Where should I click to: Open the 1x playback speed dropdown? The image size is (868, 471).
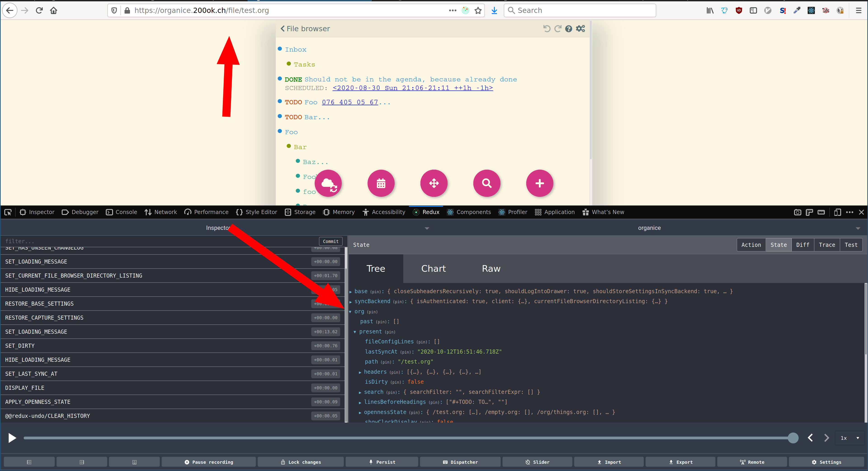(x=850, y=438)
